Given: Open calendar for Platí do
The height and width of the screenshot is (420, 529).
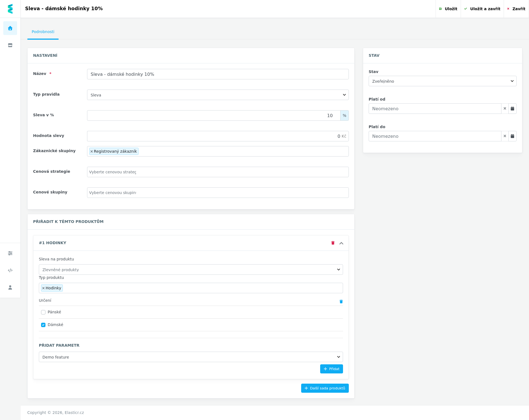Looking at the screenshot, I should tap(512, 136).
